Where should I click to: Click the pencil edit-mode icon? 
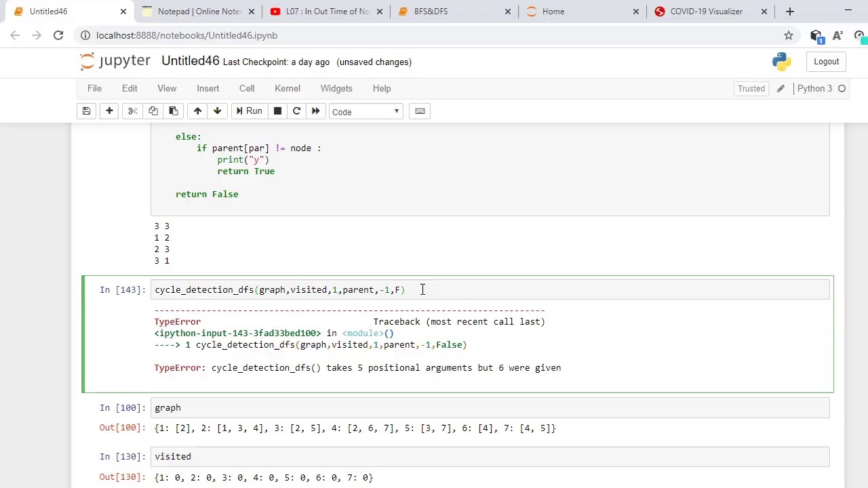point(781,88)
